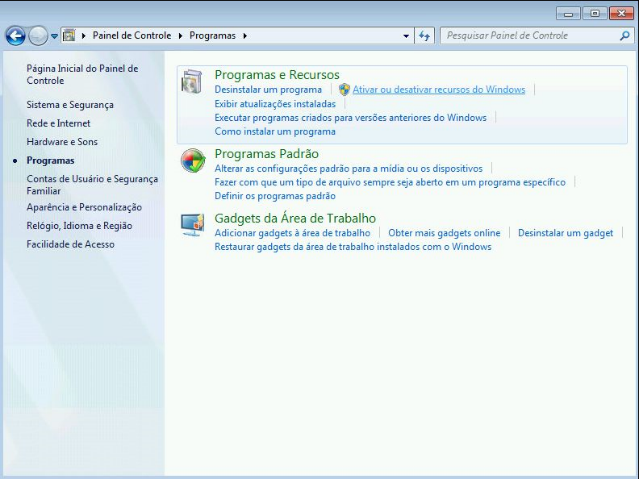Open Ativar ou desativar recursos do Windows
The image size is (639, 479).
(438, 90)
